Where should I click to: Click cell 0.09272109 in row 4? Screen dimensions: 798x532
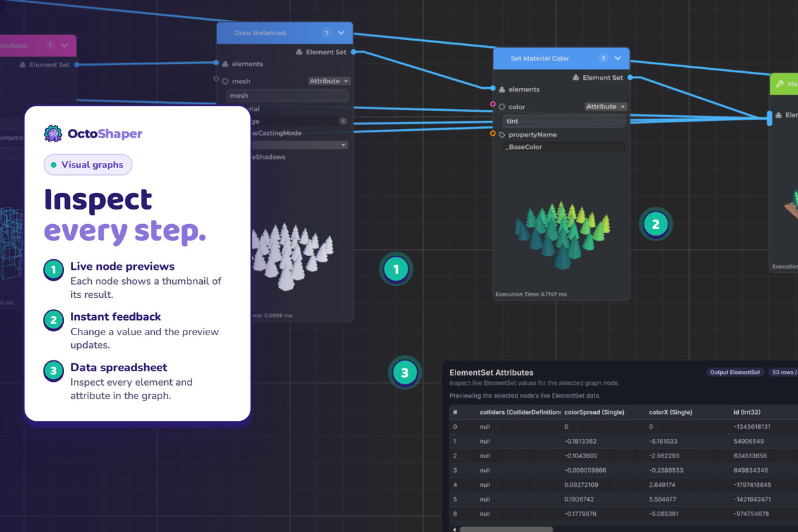[582, 485]
